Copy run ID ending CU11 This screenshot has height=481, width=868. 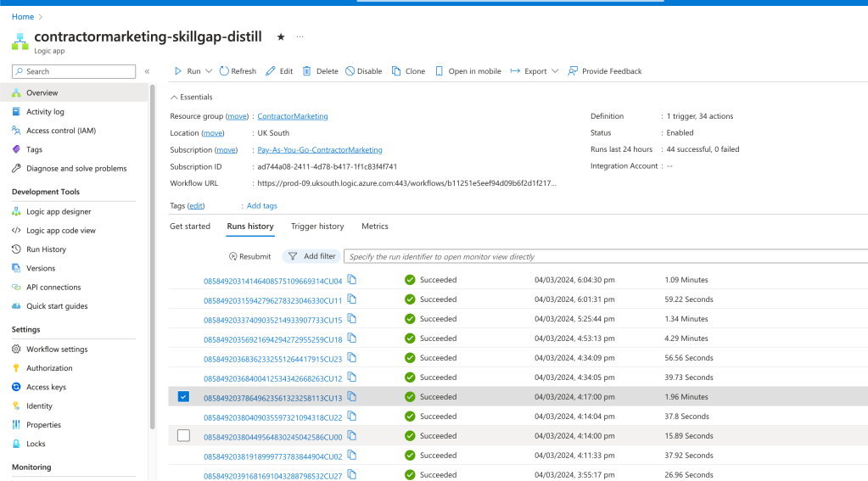click(x=351, y=299)
